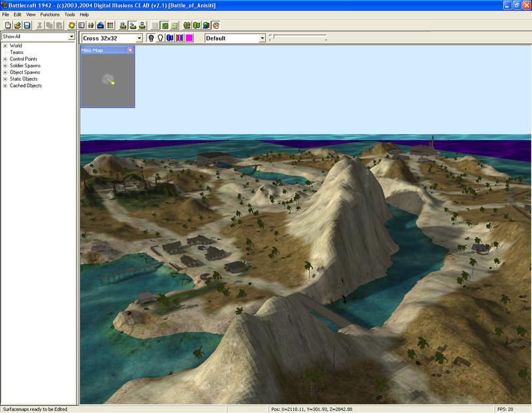This screenshot has height=413, width=532.
Task: Click the Save floppy disk icon
Action: coord(27,25)
